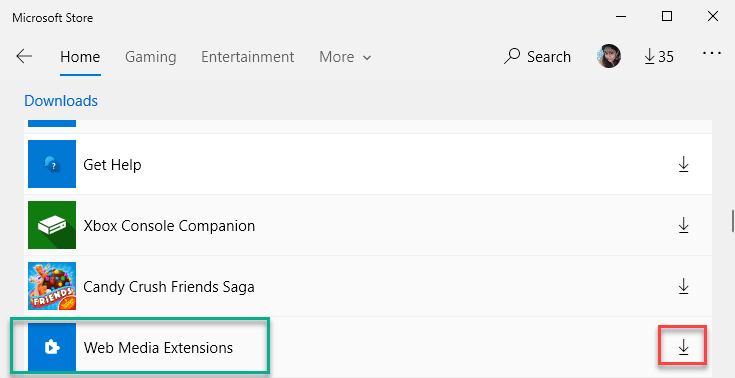Click the Get Help app icon

click(52, 164)
